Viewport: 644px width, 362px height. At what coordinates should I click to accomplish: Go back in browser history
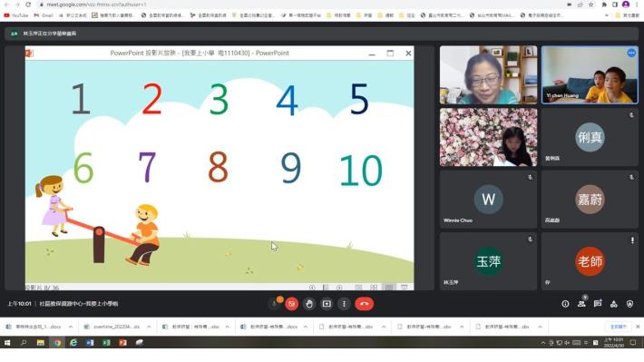point(6,5)
